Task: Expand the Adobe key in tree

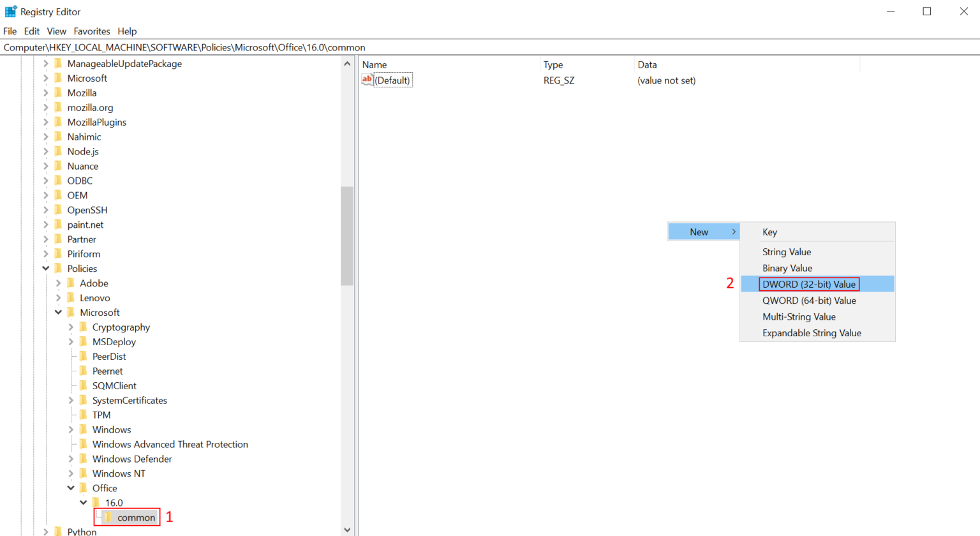Action: (58, 283)
